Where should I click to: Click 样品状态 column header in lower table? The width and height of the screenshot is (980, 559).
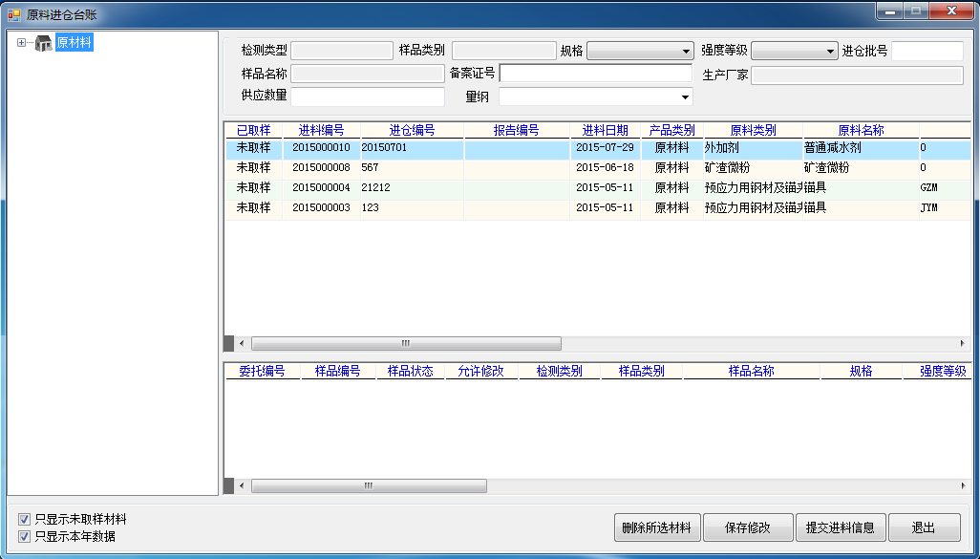[x=411, y=372]
